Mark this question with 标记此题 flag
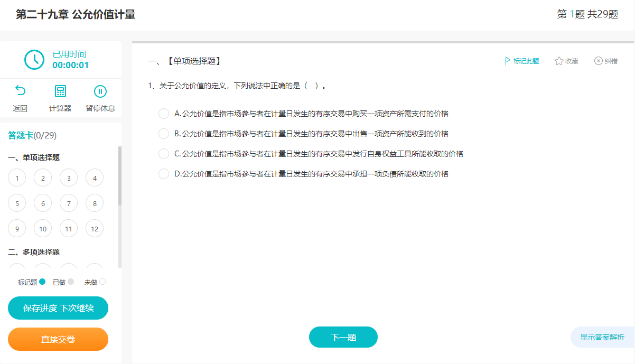Screen dimensions: 635x364 pyautogui.click(x=521, y=61)
